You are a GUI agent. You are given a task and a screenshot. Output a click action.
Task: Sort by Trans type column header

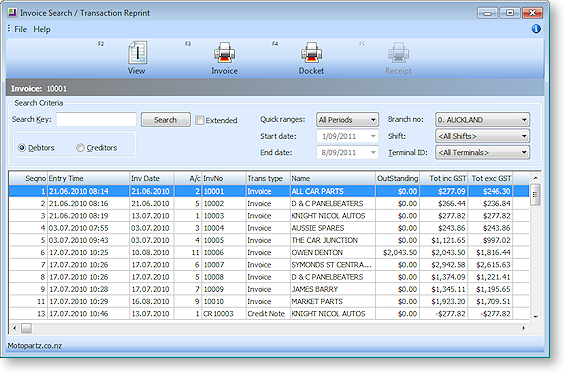click(268, 178)
